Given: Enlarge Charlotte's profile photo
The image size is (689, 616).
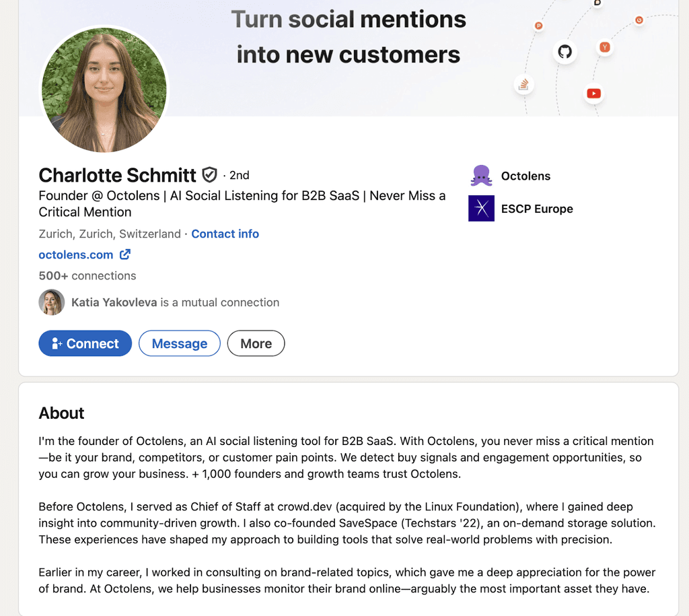Looking at the screenshot, I should tap(104, 88).
